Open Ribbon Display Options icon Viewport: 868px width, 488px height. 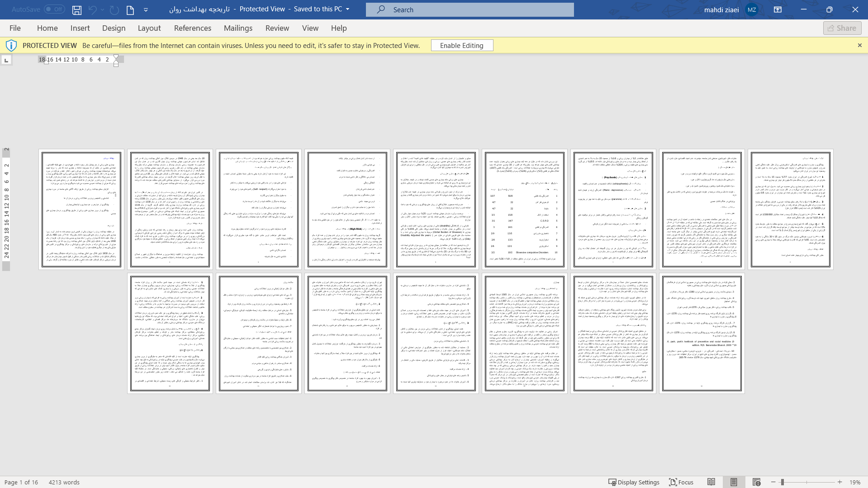(778, 9)
